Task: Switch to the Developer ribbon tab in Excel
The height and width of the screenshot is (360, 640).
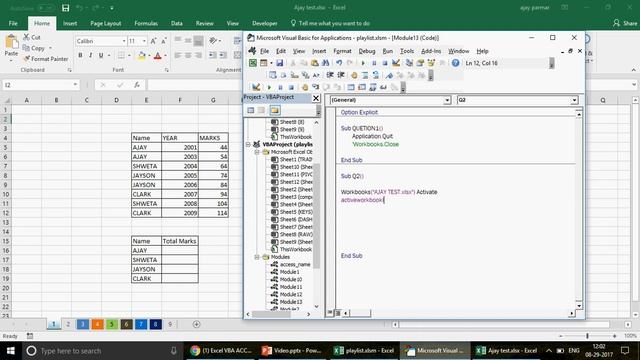Action: pos(264,23)
